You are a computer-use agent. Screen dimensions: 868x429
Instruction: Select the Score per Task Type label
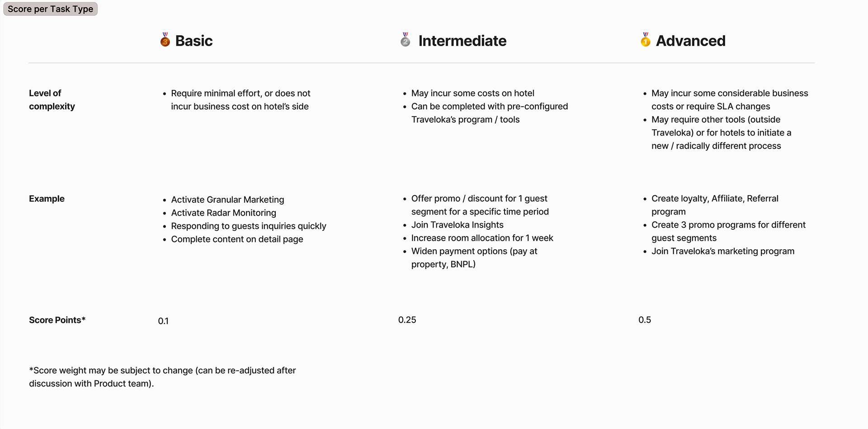50,9
